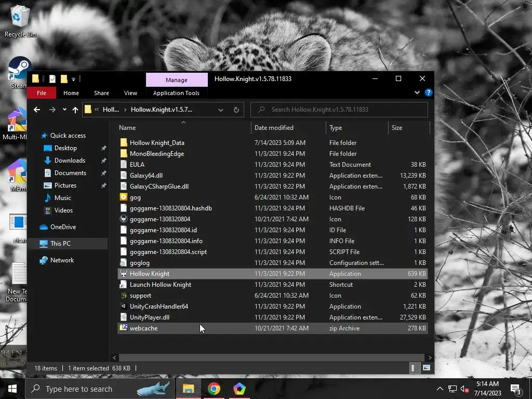Expand the address bar history dropdown

220,110
